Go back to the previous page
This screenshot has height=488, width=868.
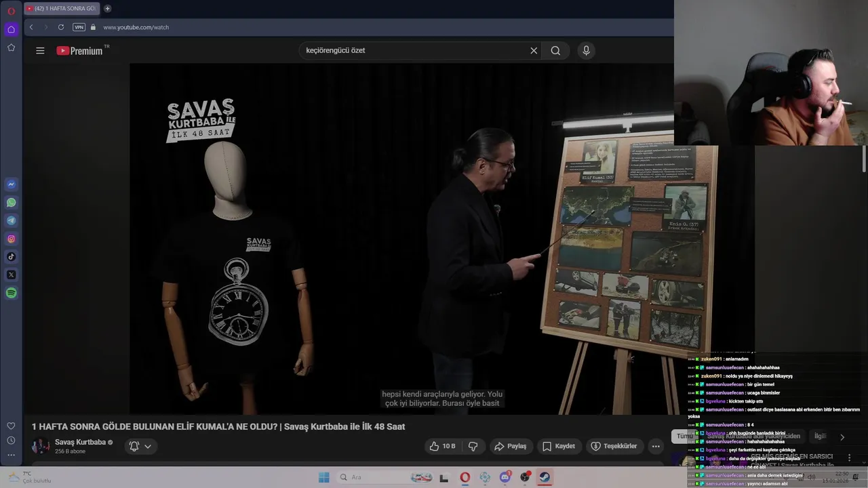pos(31,27)
